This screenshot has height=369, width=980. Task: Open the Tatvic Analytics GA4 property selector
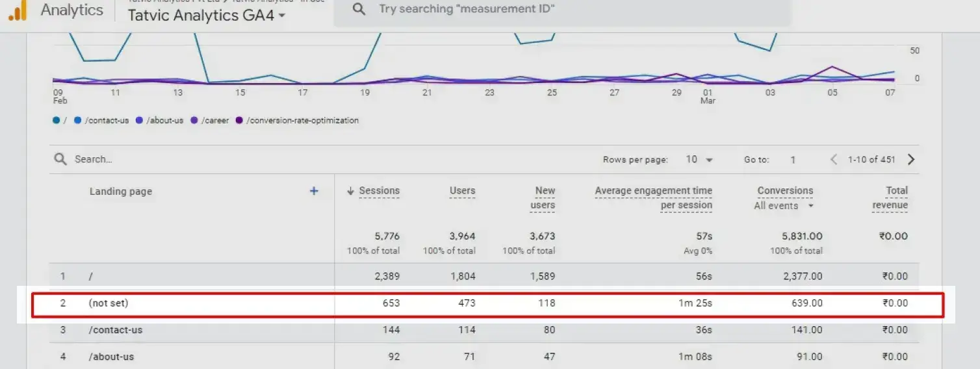pos(207,16)
